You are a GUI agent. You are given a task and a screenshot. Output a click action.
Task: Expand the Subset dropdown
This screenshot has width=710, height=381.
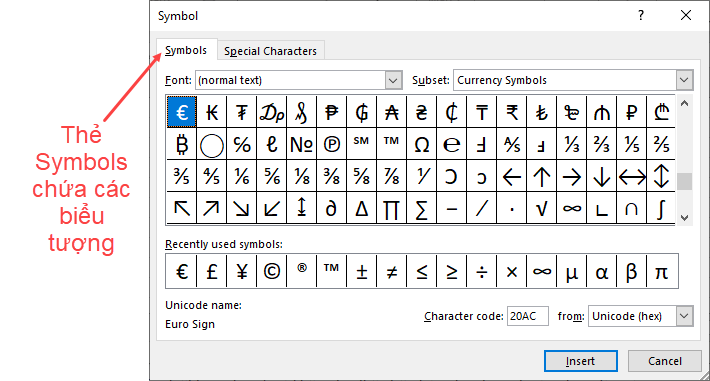click(x=684, y=80)
